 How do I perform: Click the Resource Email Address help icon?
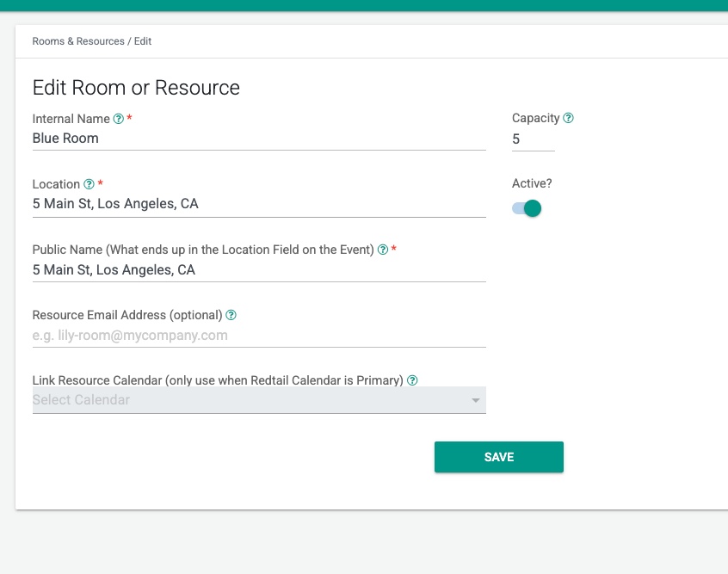[231, 315]
